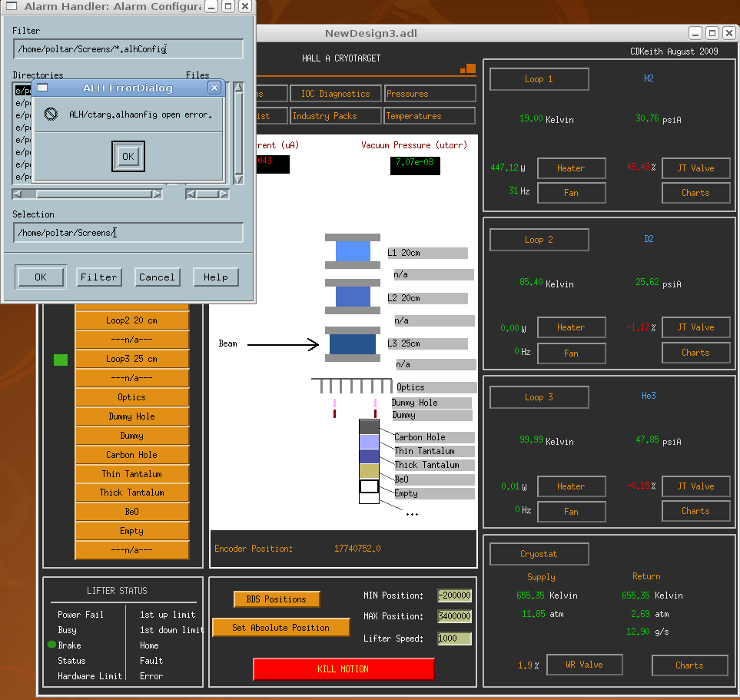Screen dimensions: 740x700
Task: Click the red KILL MOTION button
Action: coord(343,669)
